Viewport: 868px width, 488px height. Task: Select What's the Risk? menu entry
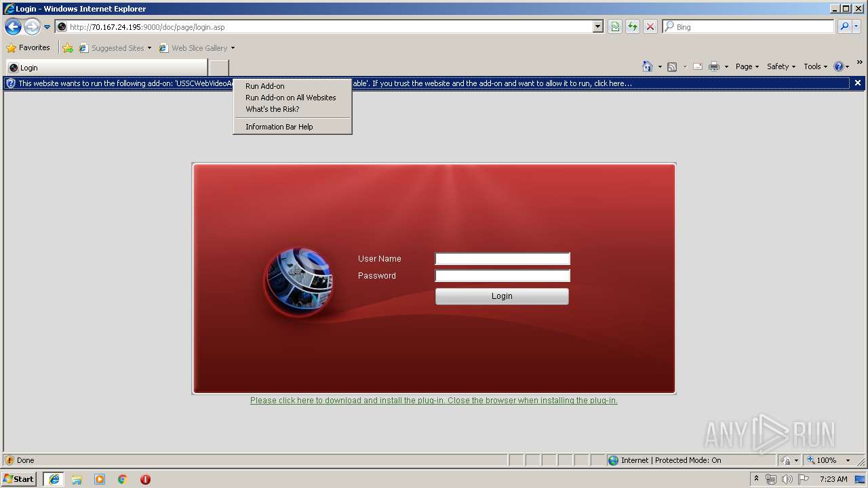click(x=292, y=109)
